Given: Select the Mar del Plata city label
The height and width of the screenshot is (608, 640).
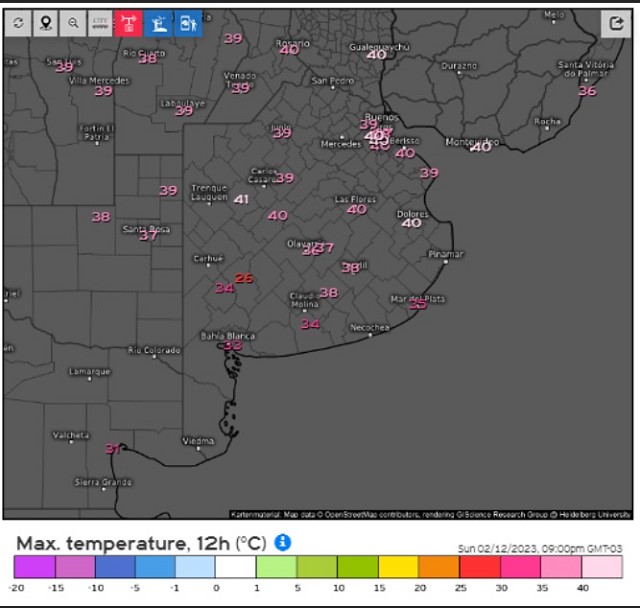Looking at the screenshot, I should (x=418, y=298).
